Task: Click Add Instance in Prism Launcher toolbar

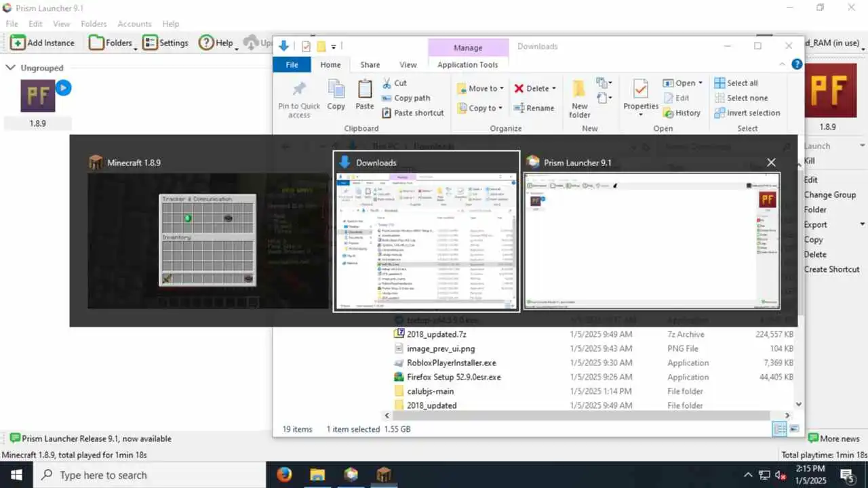Action: [x=43, y=43]
